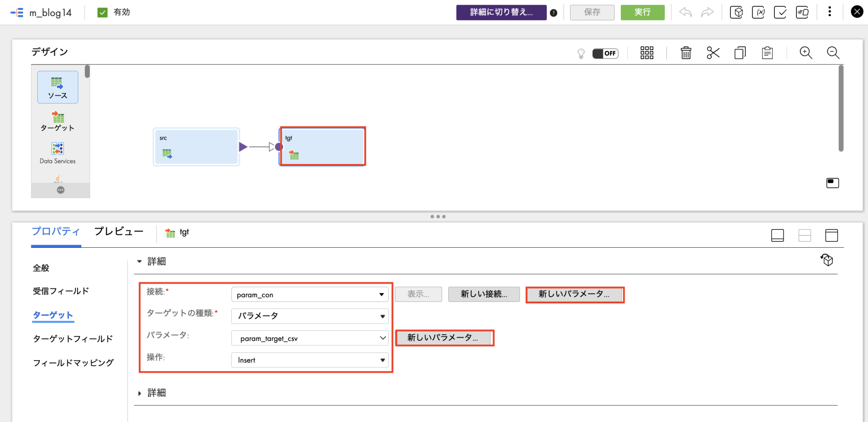Paste from clipboard icon

768,53
